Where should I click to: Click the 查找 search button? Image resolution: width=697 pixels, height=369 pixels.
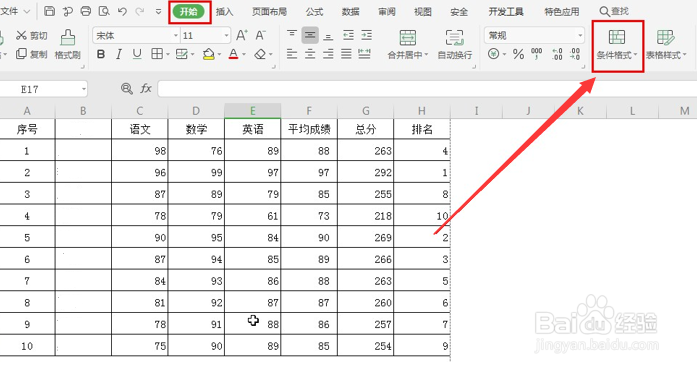tap(614, 12)
